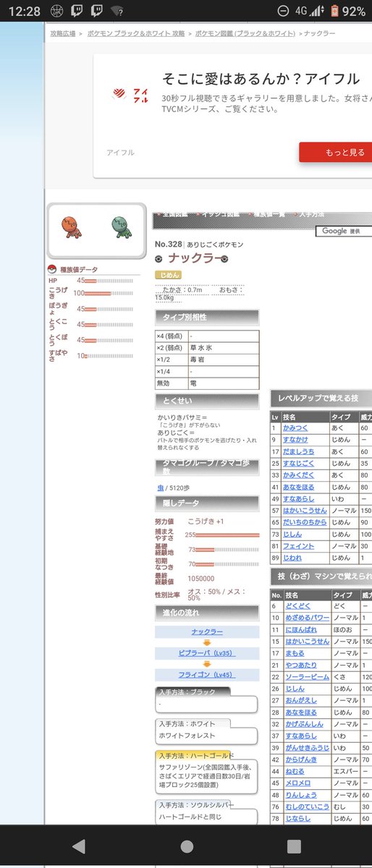The width and height of the screenshot is (372, 868).
Task: Open じならし TM move link
Action: (x=297, y=818)
